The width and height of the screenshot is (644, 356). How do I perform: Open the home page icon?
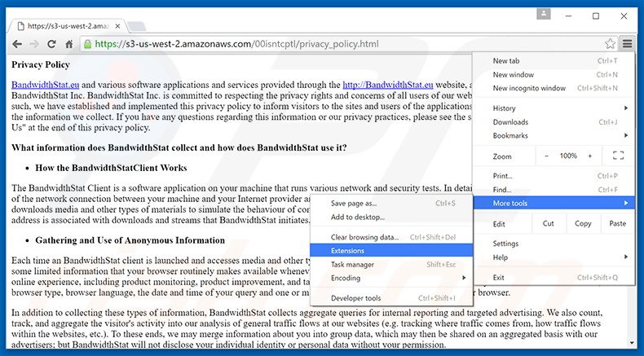click(x=69, y=44)
